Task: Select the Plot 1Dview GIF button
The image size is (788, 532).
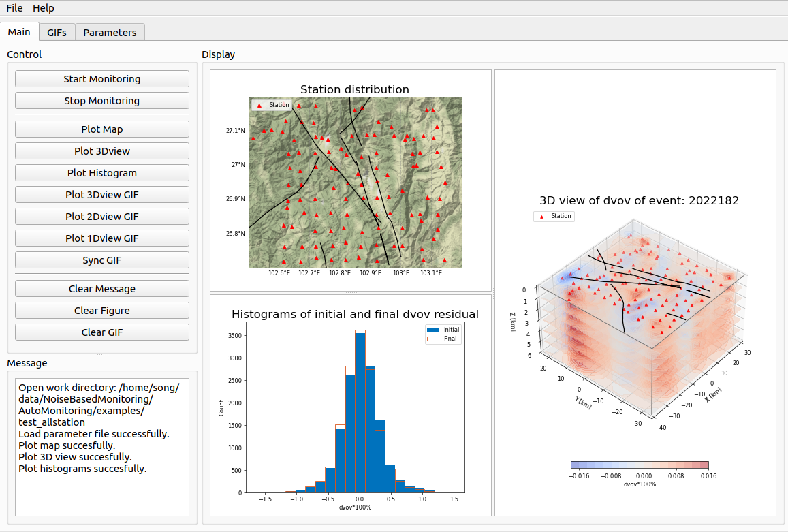Action: coord(102,238)
